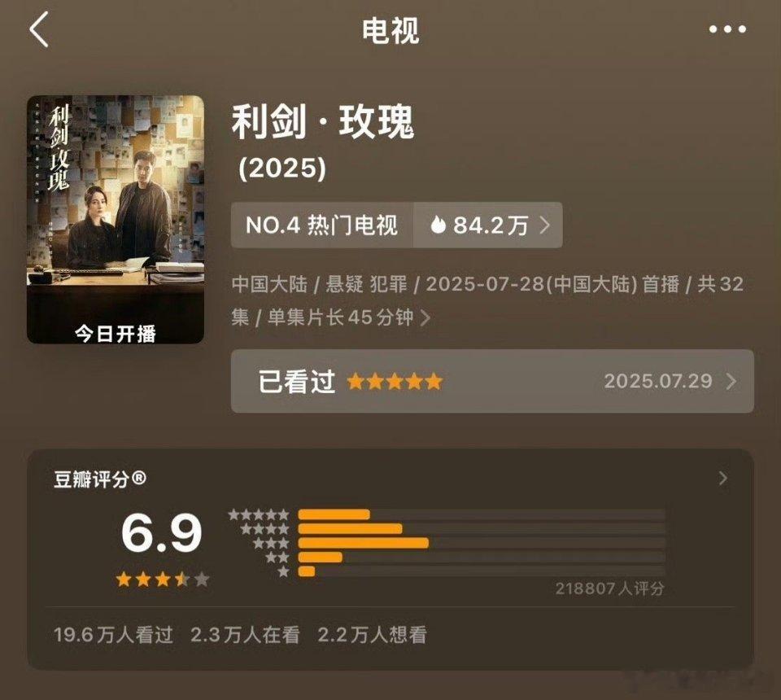Expand the 84.2万 popularity chevron

(545, 225)
